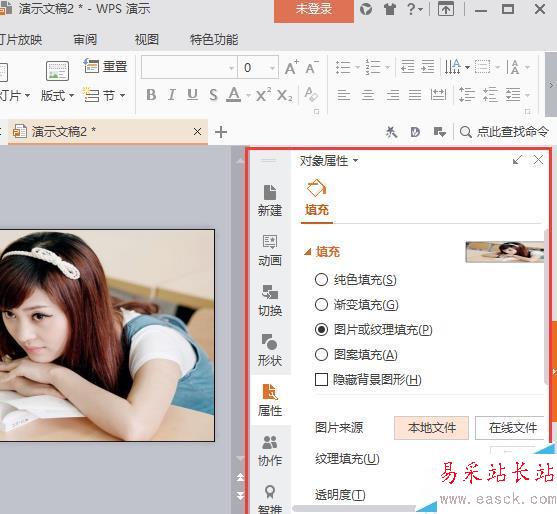Decrease indent level

(407, 66)
